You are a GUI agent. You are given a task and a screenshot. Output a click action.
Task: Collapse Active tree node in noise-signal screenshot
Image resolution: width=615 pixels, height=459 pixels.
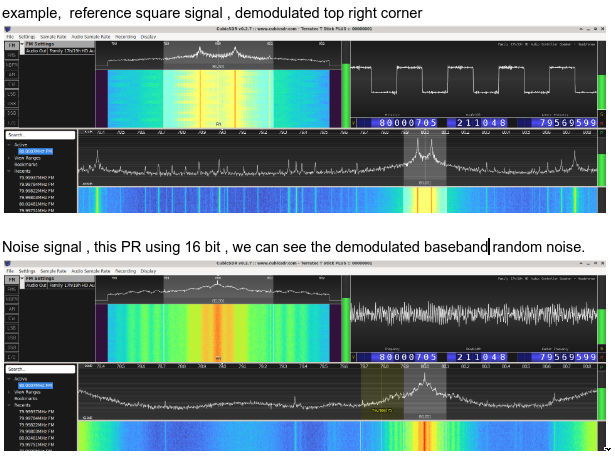(x=9, y=379)
